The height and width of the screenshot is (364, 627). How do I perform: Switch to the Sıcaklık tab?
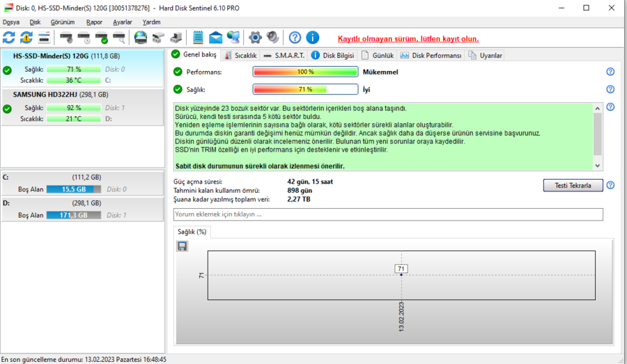(x=240, y=55)
